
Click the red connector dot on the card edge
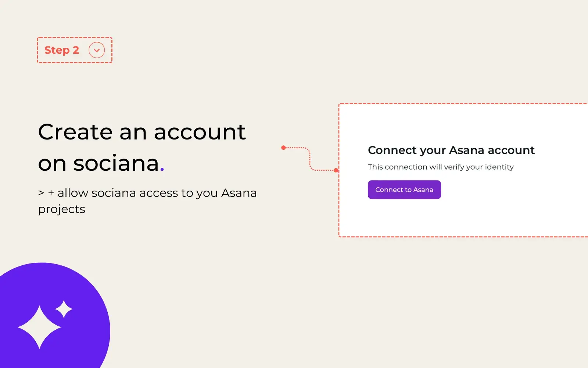pyautogui.click(x=336, y=170)
